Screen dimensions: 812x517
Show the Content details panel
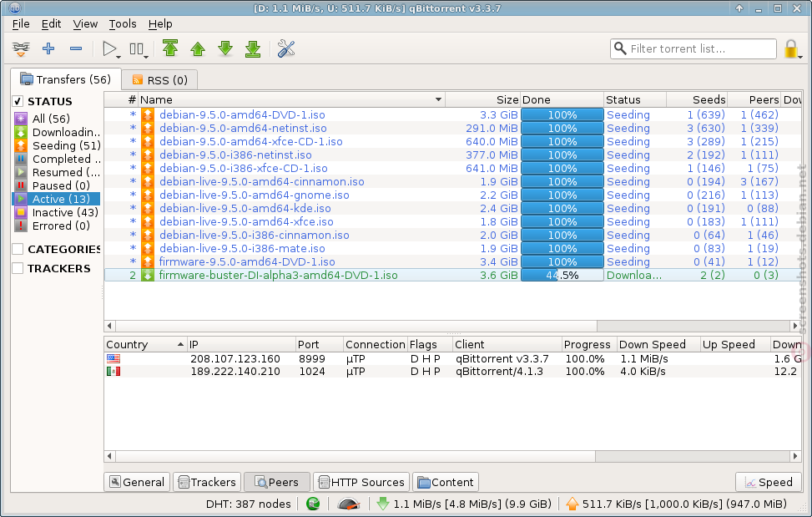tap(446, 482)
